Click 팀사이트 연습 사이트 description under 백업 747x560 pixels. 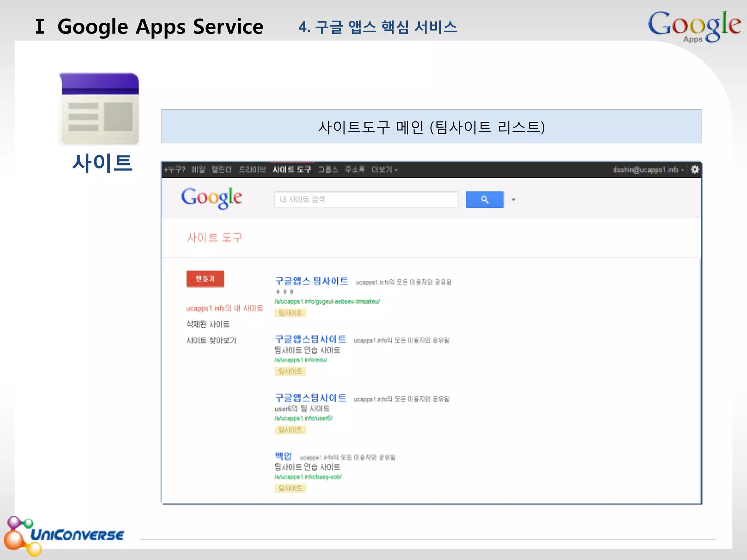(307, 467)
